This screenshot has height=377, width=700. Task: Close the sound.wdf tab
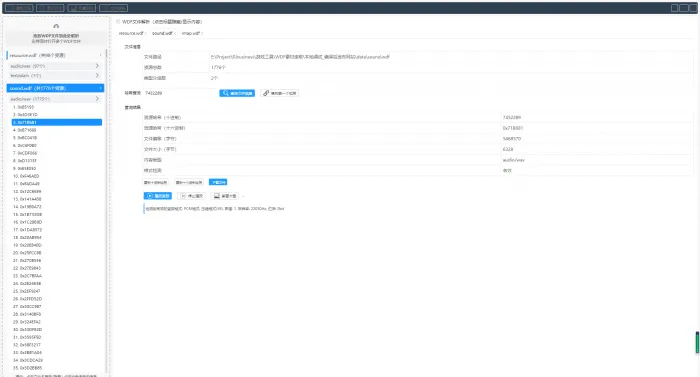(175, 33)
